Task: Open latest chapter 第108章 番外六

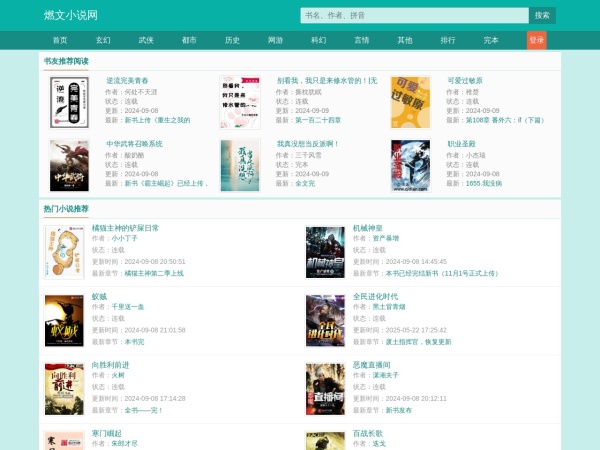Action: click(x=505, y=120)
